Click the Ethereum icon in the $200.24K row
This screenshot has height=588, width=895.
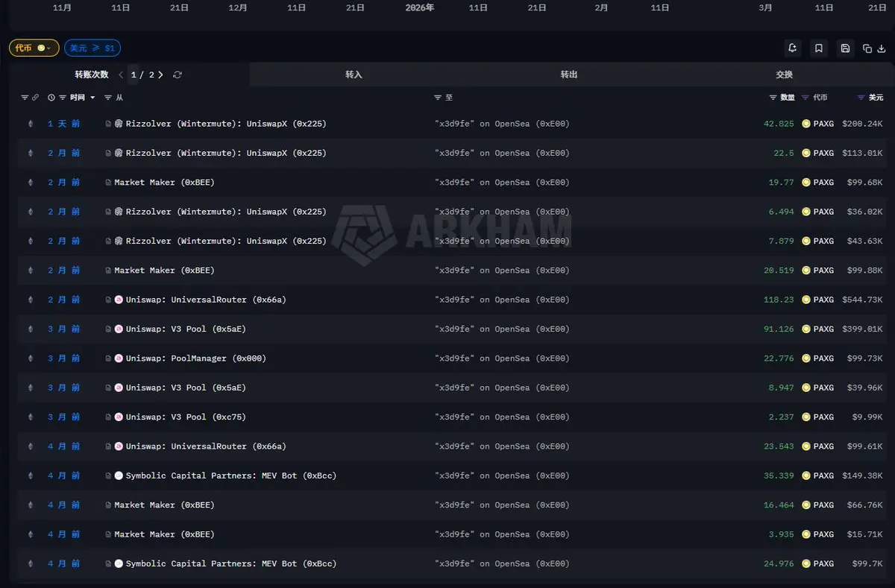(31, 124)
